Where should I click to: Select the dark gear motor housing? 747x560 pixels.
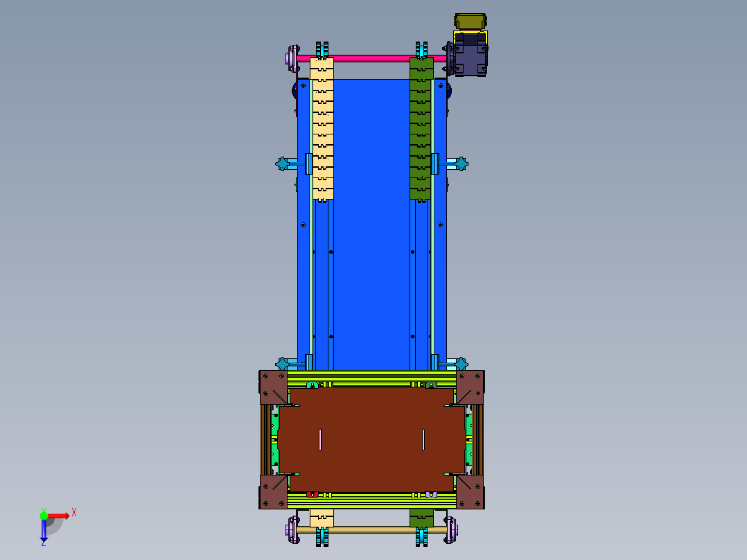click(x=471, y=55)
